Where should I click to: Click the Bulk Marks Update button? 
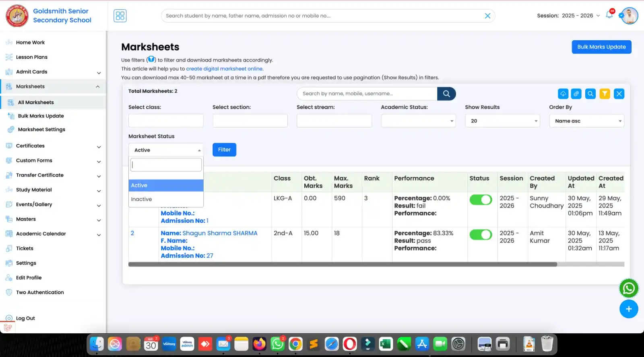tap(601, 47)
